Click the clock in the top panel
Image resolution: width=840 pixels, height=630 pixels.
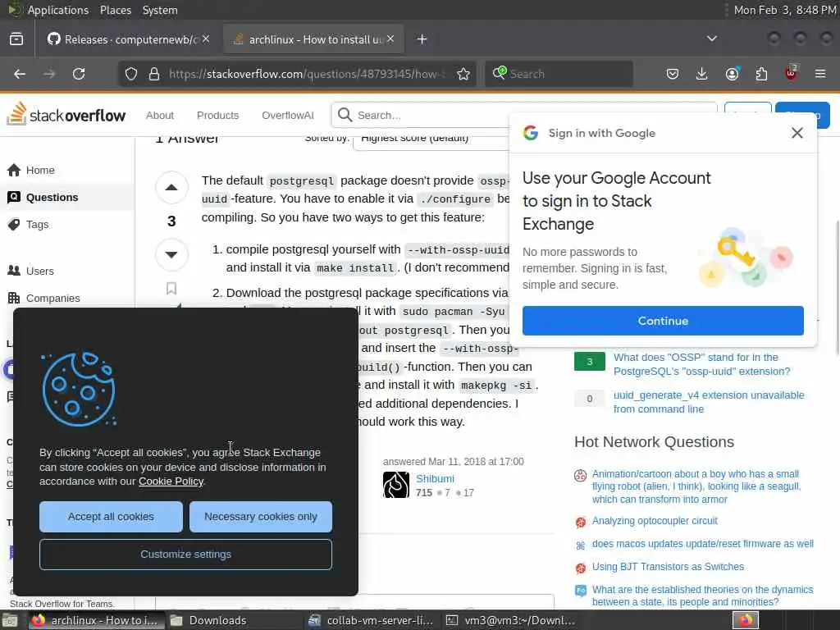pos(784,10)
